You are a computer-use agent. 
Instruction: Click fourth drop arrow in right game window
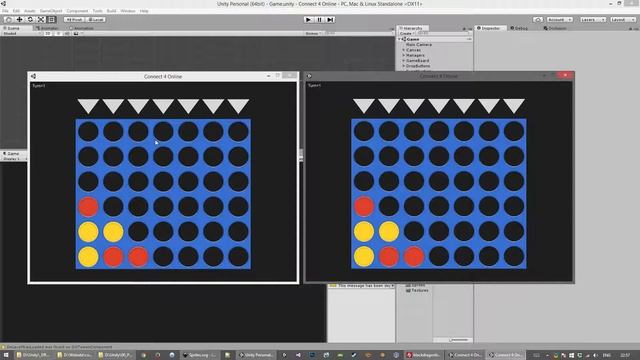(x=439, y=105)
